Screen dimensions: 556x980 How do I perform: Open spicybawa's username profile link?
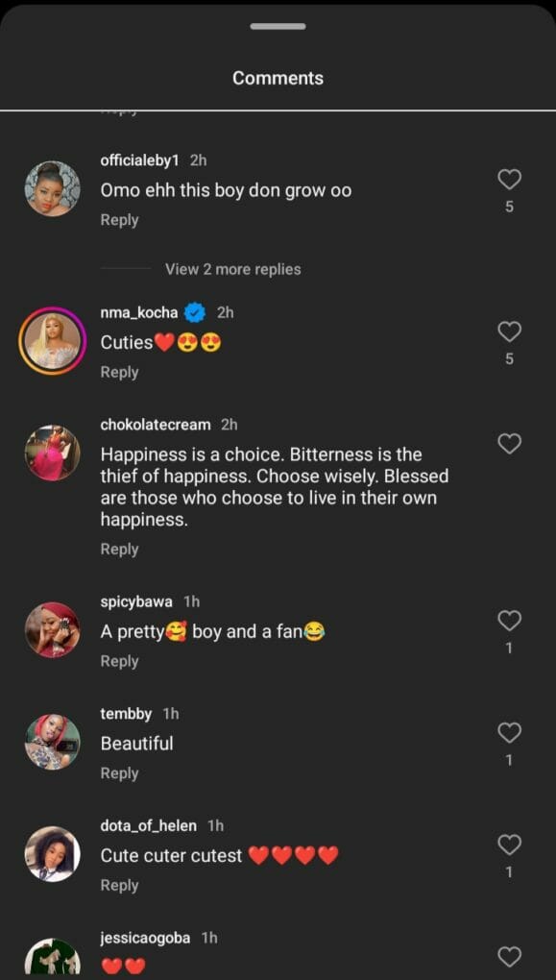(133, 600)
